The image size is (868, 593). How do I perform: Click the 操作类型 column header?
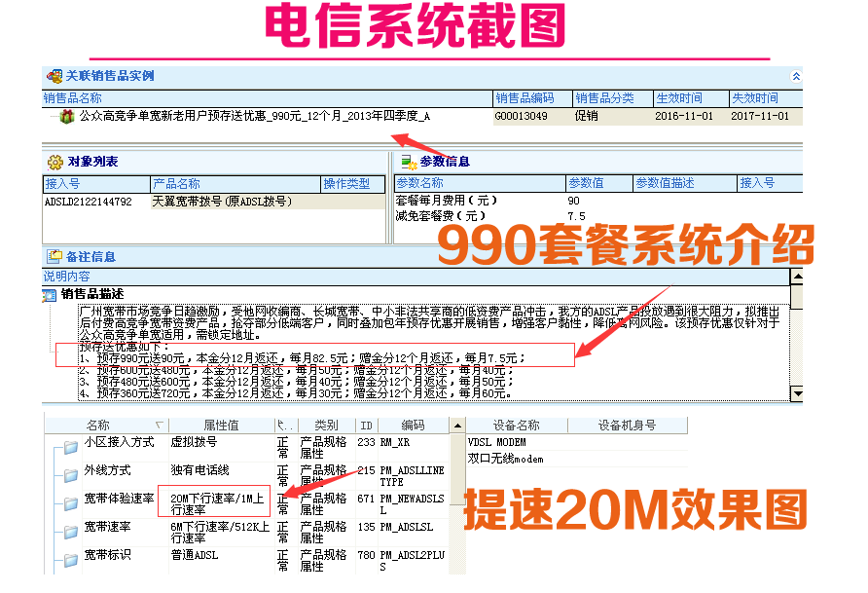pos(353,184)
